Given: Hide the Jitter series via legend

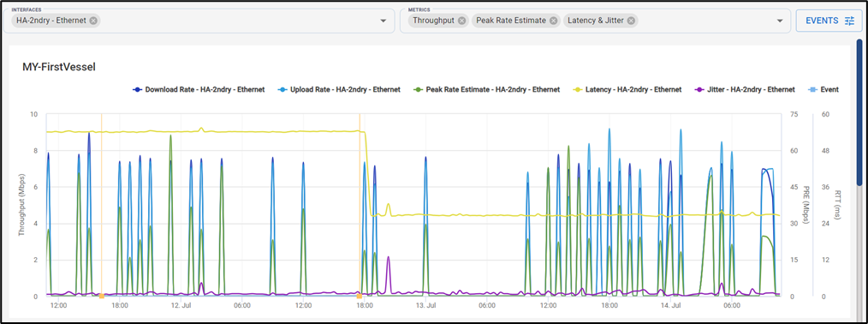Looking at the screenshot, I should click(x=745, y=89).
